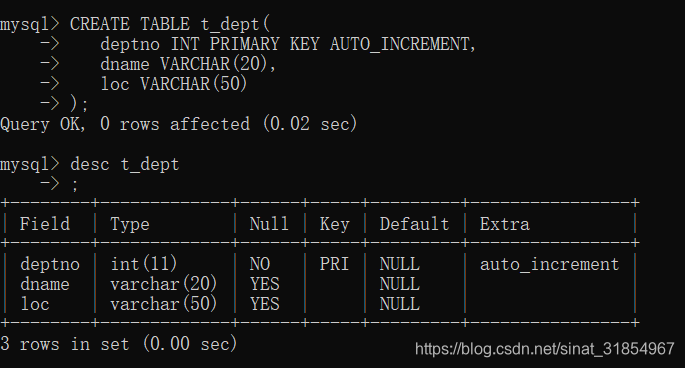The width and height of the screenshot is (685, 368).
Task: Click the int(11) type cell
Action: (144, 264)
